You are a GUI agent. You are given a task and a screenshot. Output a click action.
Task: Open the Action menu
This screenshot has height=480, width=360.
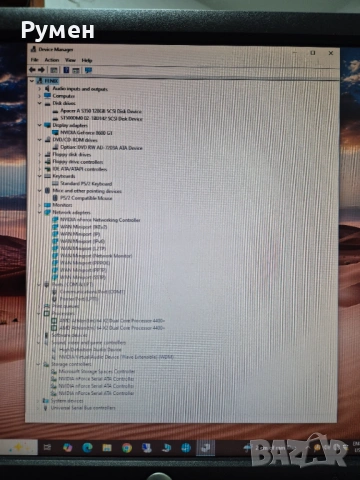coord(52,60)
